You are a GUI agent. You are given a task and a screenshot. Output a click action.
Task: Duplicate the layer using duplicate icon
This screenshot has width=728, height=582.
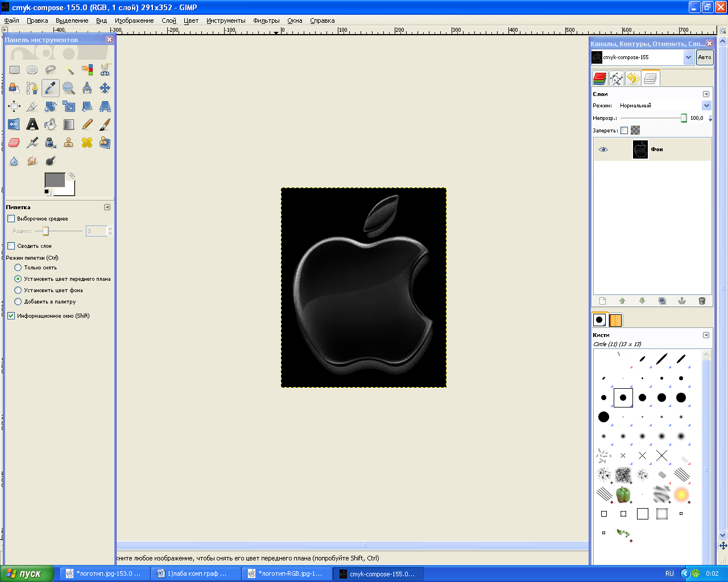pos(662,301)
